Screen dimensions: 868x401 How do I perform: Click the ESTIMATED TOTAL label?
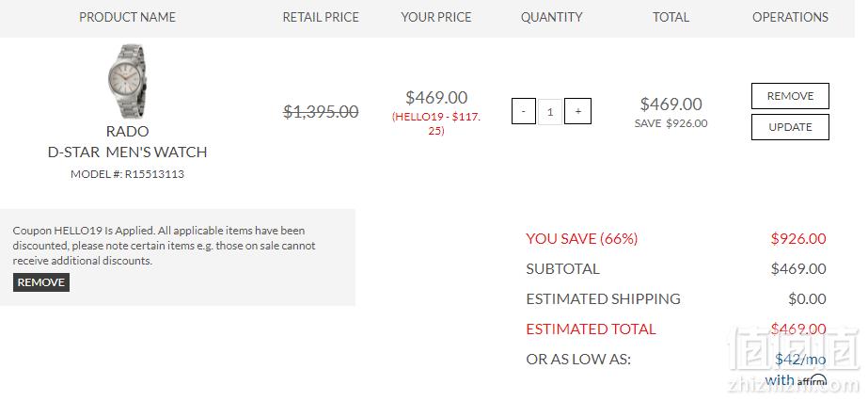click(591, 329)
